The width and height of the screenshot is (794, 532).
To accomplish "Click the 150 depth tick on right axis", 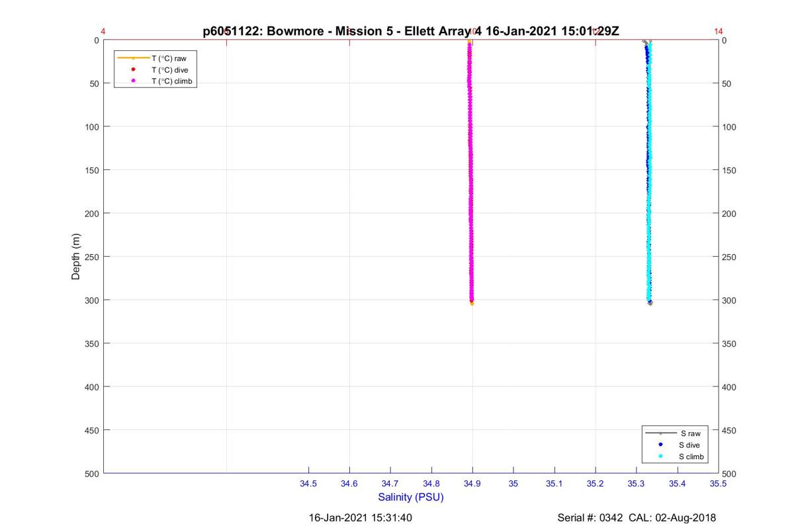I will click(x=730, y=171).
